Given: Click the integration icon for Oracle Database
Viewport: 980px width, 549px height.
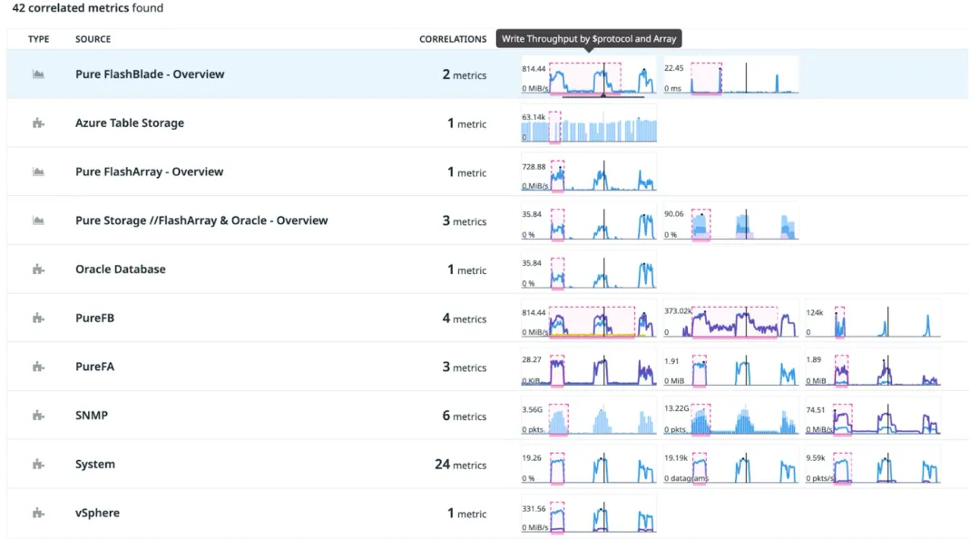Looking at the screenshot, I should (x=38, y=270).
